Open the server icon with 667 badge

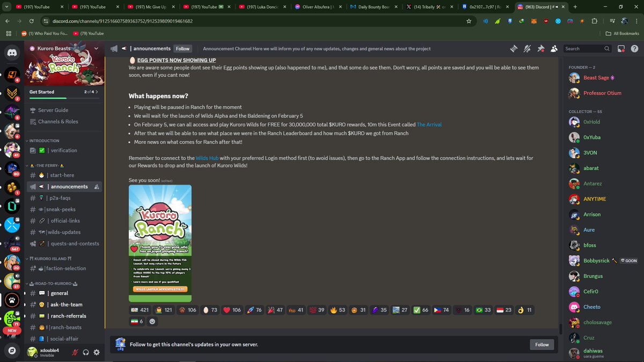[x=12, y=243]
